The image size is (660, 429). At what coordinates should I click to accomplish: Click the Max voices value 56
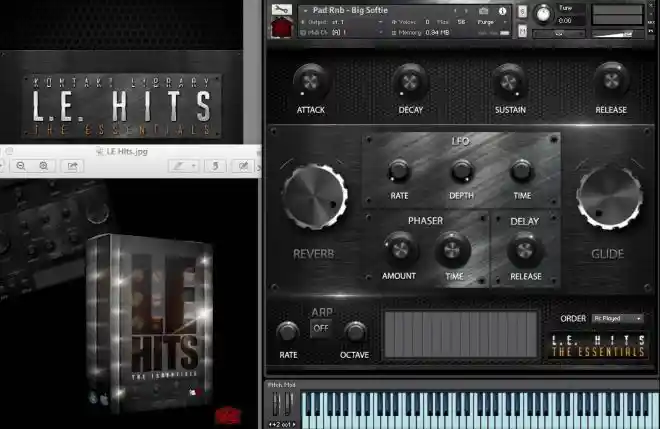tap(461, 22)
